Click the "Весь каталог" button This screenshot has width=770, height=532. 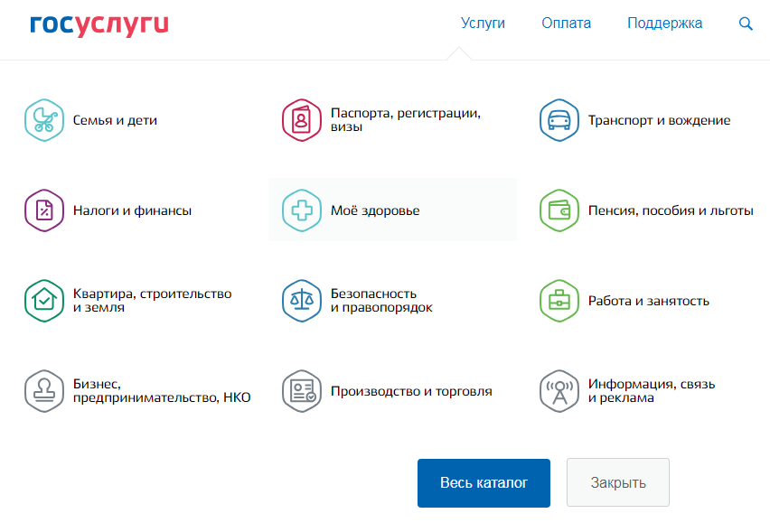tap(484, 482)
